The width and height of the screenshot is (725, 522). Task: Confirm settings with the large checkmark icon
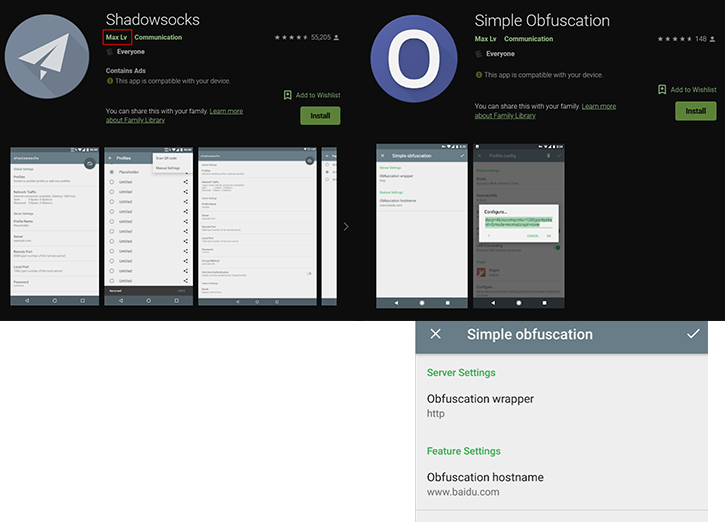693,334
